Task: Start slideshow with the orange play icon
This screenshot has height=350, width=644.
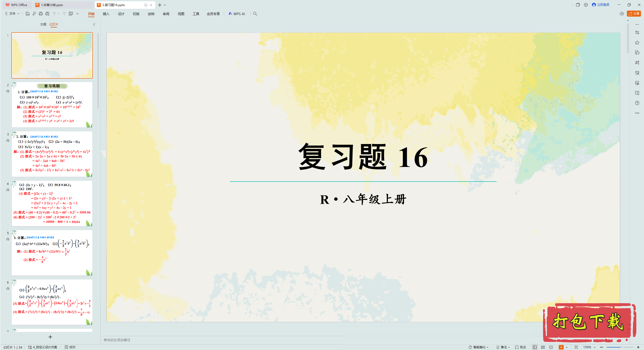Action: tap(561, 347)
